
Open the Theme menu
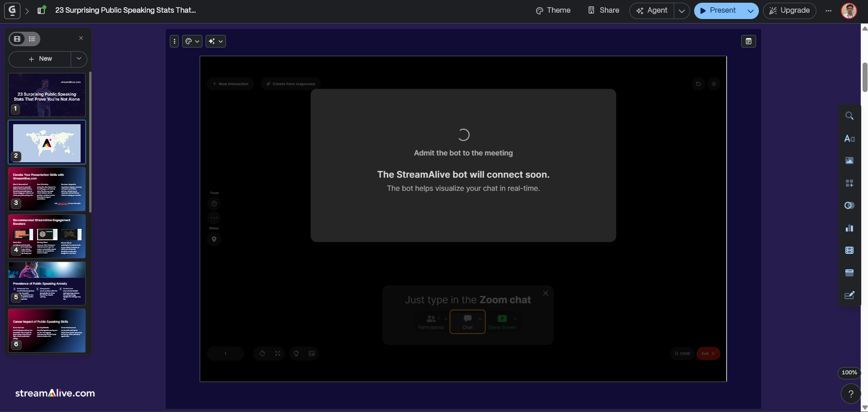point(553,10)
